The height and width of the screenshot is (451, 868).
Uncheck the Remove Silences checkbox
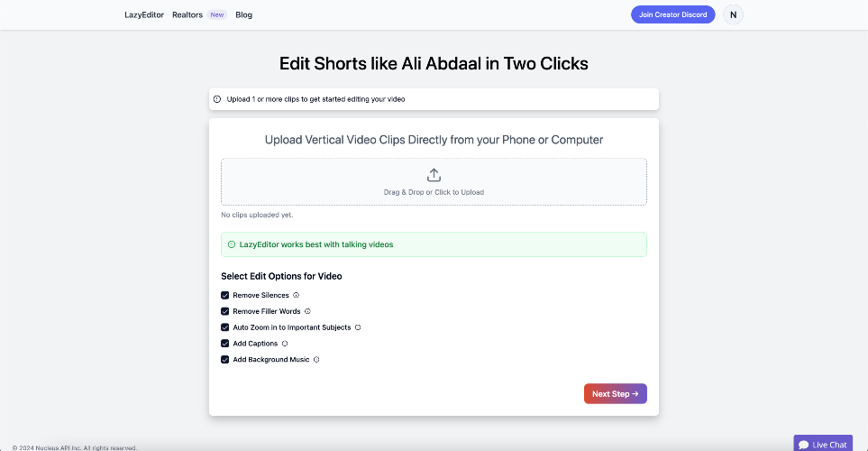[224, 295]
